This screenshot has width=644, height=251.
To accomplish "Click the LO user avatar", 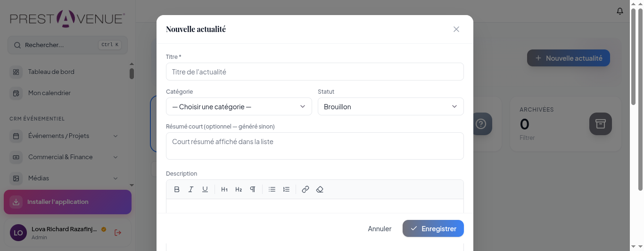I will tap(18, 233).
